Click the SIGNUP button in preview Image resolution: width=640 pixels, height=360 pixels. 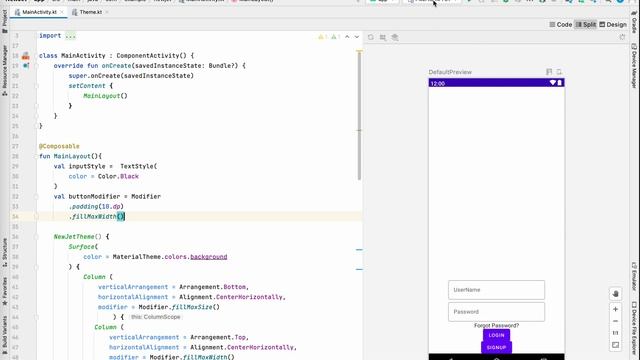pos(496,347)
